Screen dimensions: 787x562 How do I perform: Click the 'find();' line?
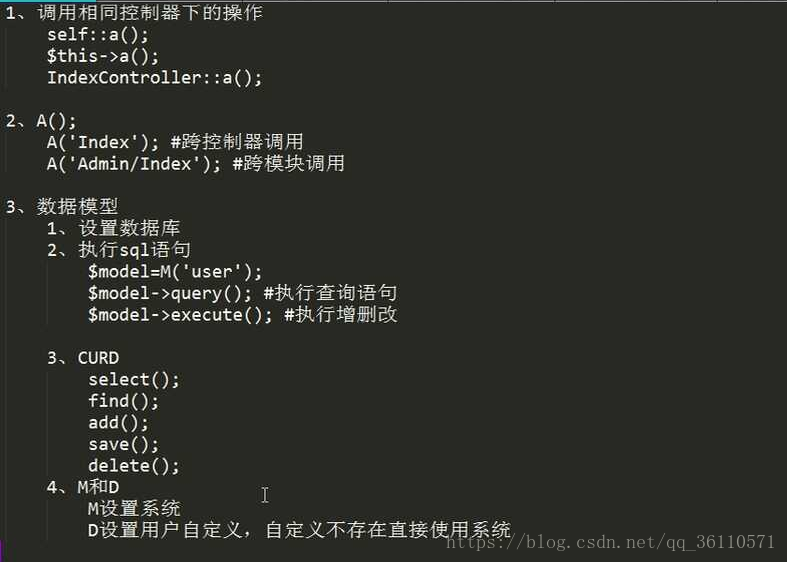click(x=123, y=401)
